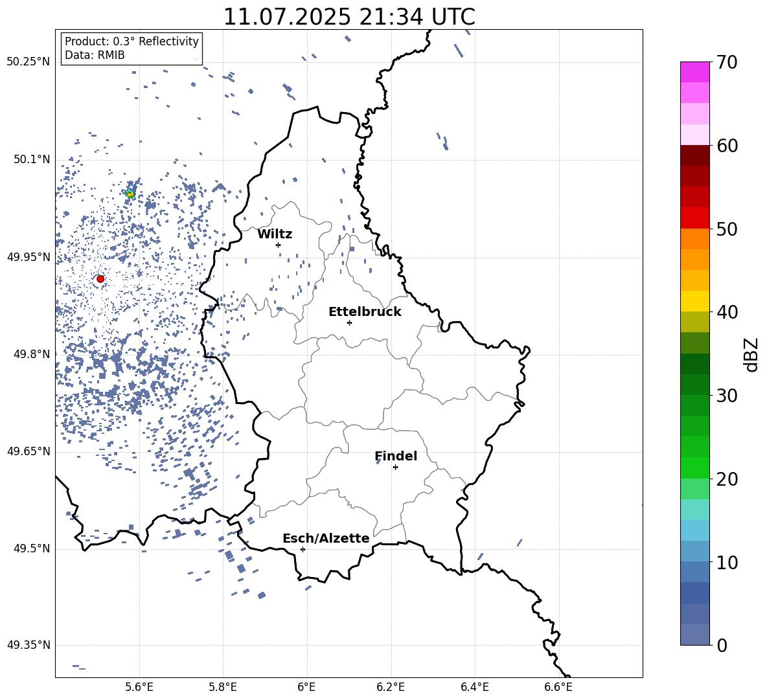This screenshot has width=767, height=700.
Task: Click the colored high-reflectivity echo cell
Action: click(x=130, y=193)
